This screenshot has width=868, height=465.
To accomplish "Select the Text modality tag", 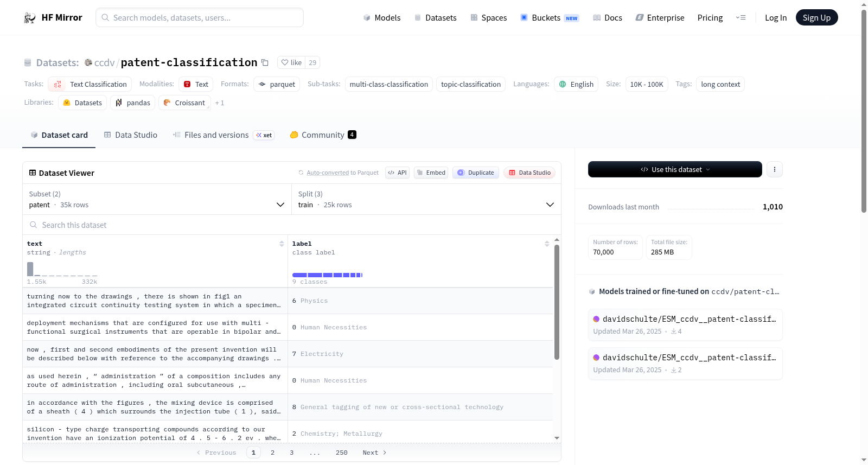I will point(196,84).
